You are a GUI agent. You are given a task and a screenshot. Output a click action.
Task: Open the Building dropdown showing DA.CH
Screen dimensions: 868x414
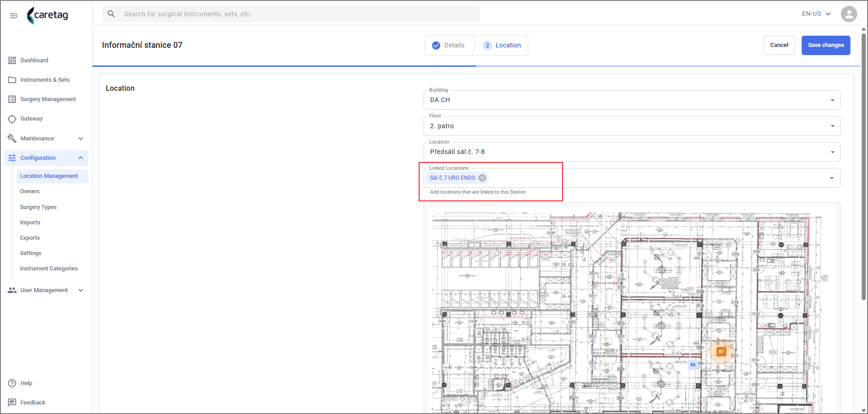coord(632,100)
